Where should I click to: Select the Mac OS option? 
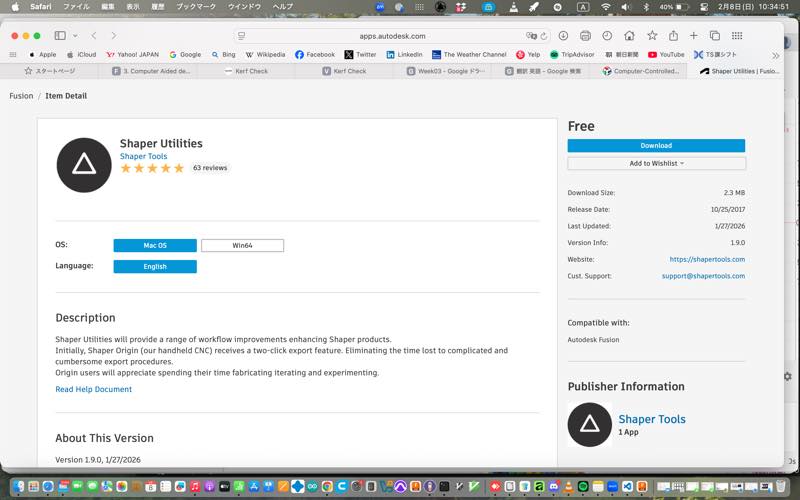155,245
